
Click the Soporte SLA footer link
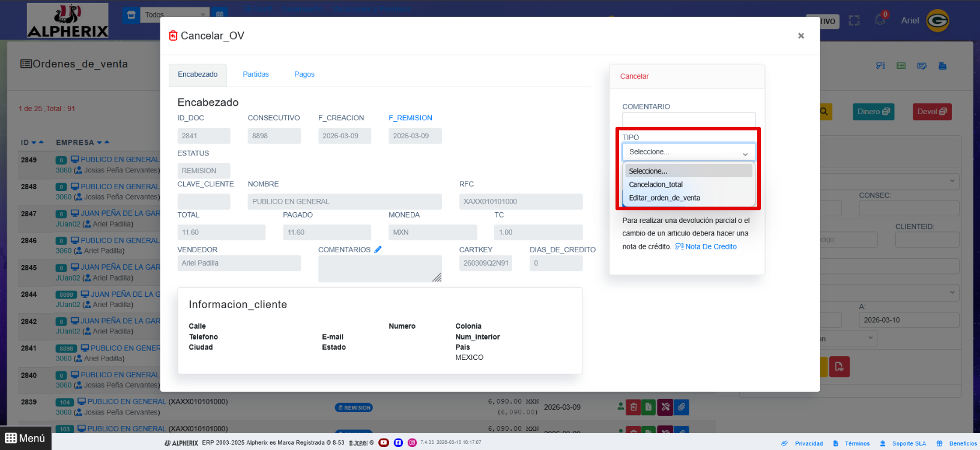pos(909,443)
